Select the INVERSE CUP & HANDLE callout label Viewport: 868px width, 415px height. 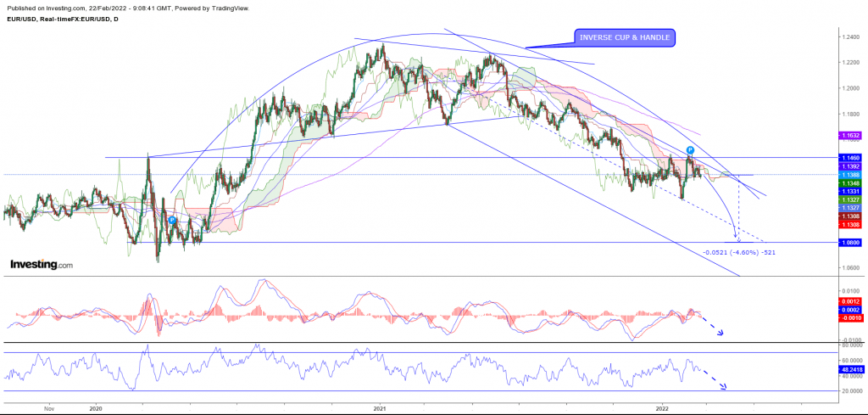click(625, 37)
